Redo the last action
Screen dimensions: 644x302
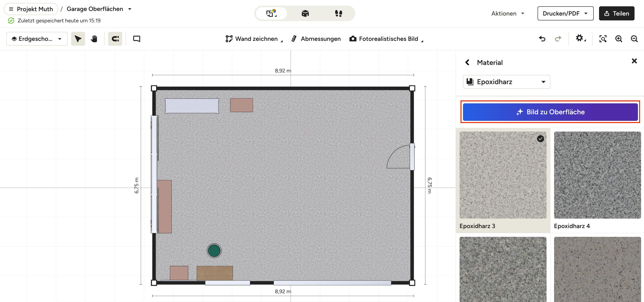coord(558,39)
